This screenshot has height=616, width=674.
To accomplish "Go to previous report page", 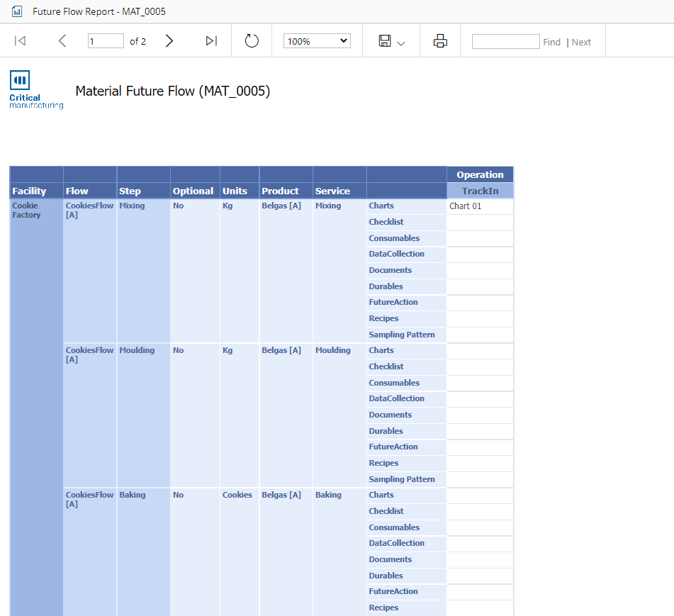I will tap(62, 41).
